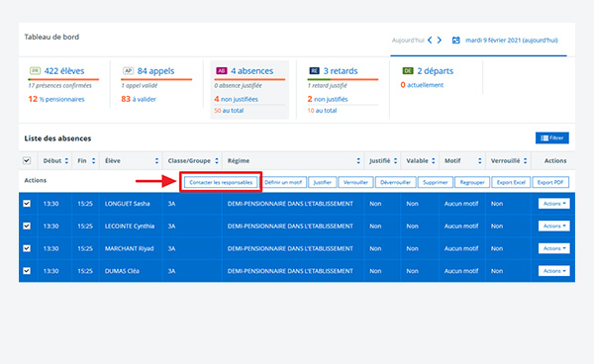Click the RE badge next to 3 retards
This screenshot has width=594, height=364.
pos(315,71)
